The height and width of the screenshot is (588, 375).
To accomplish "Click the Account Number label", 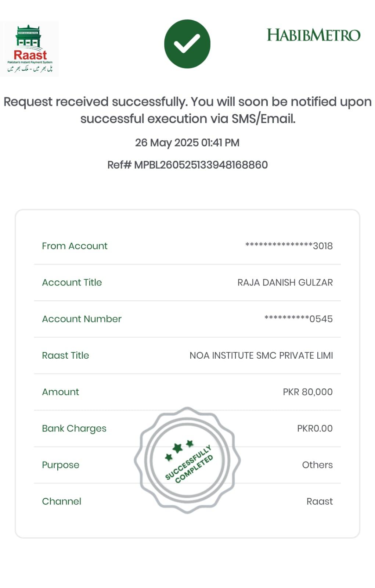I will click(x=82, y=319).
